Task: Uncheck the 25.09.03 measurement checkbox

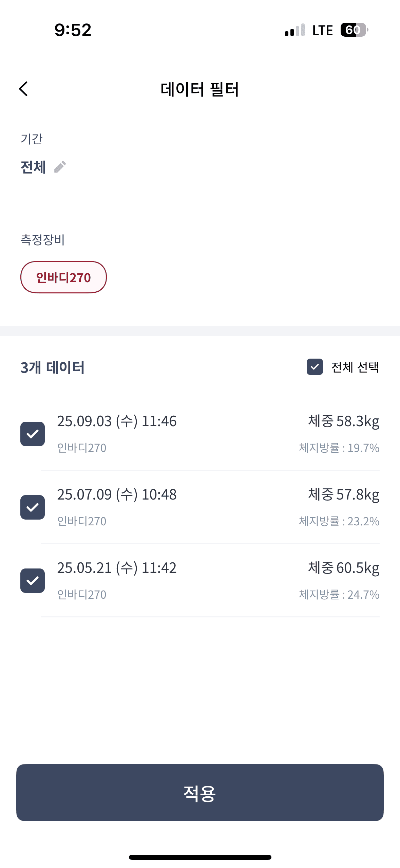Action: [33, 434]
